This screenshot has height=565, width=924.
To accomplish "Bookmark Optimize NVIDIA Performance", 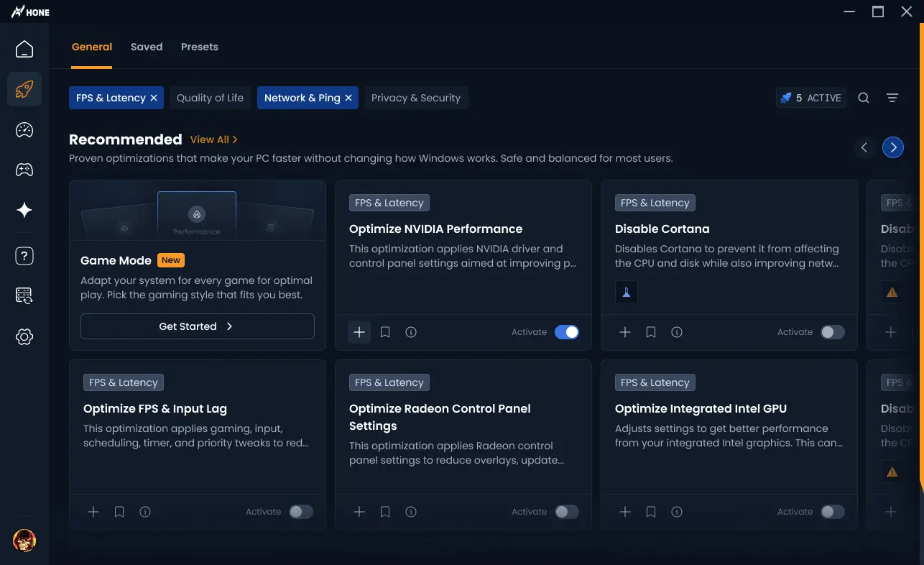I will pos(385,332).
